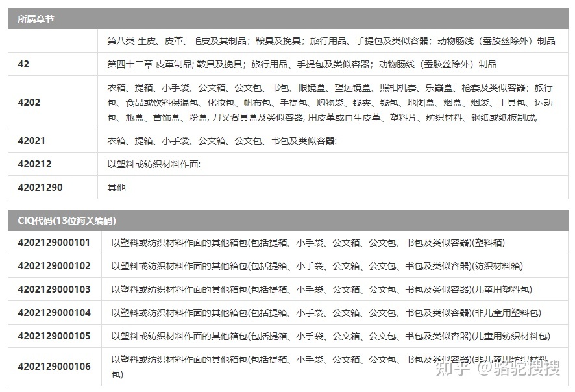Click the 4202129000106 row description
This screenshot has width=575, height=392.
pos(330,367)
